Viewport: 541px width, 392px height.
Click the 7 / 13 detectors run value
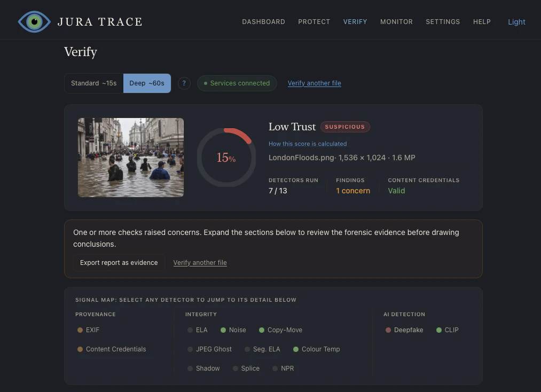click(278, 191)
